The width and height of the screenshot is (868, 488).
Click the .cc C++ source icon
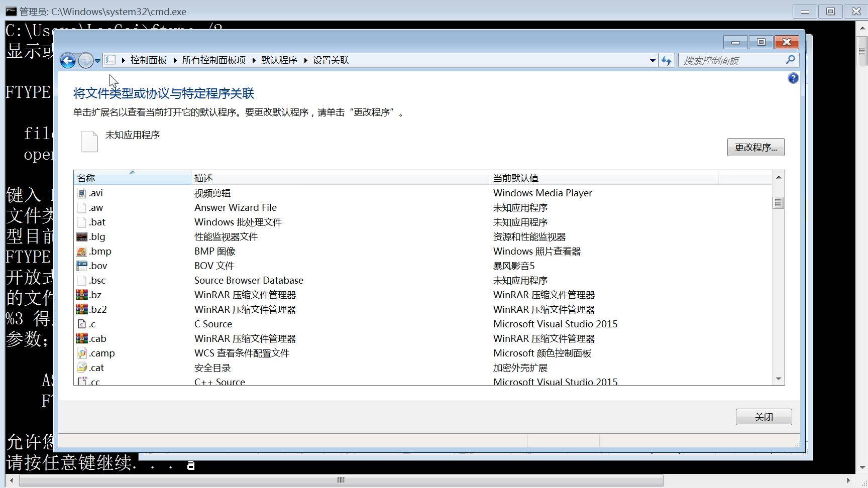tap(82, 382)
